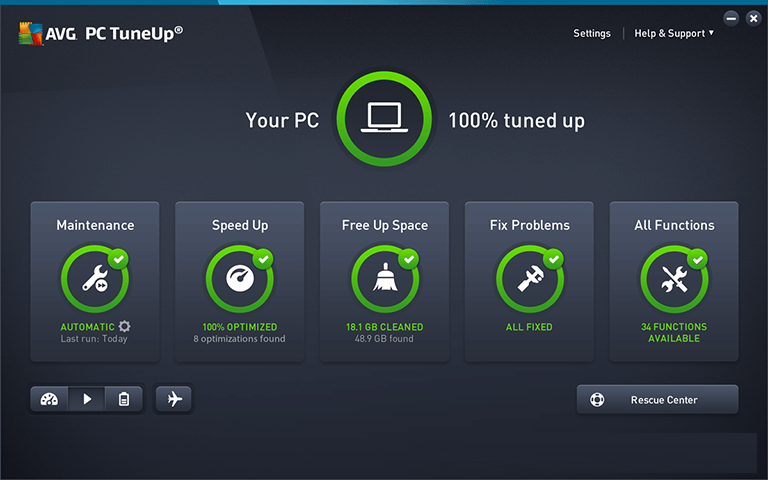The height and width of the screenshot is (480, 768).
Task: Click the Maintenance tile title
Action: (x=95, y=225)
